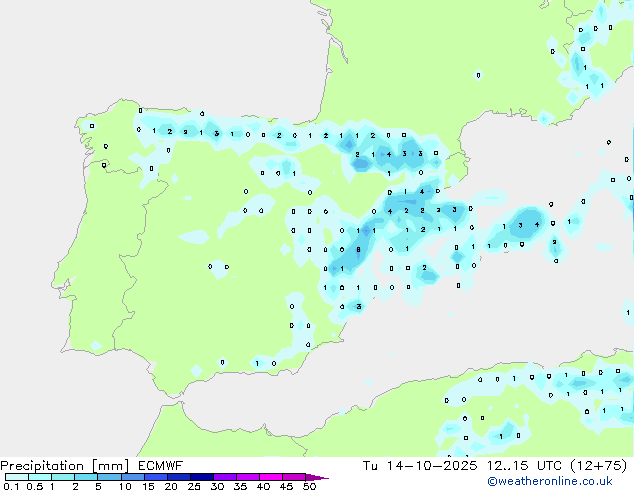Screen dimensions: 634x490
Task: Pick the 0.1 to 0.5 mm legend swatch
Action: 17,477
